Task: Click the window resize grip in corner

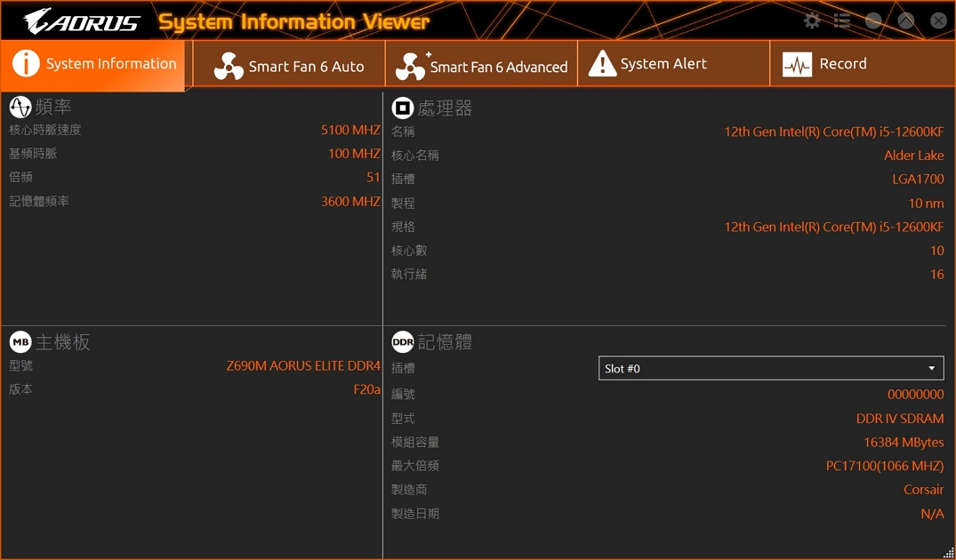Action: [x=949, y=553]
